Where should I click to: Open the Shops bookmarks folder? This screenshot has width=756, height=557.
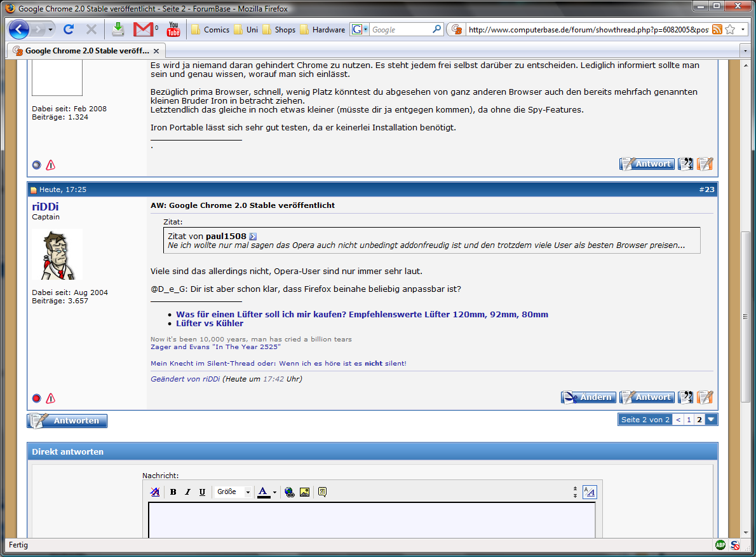279,30
